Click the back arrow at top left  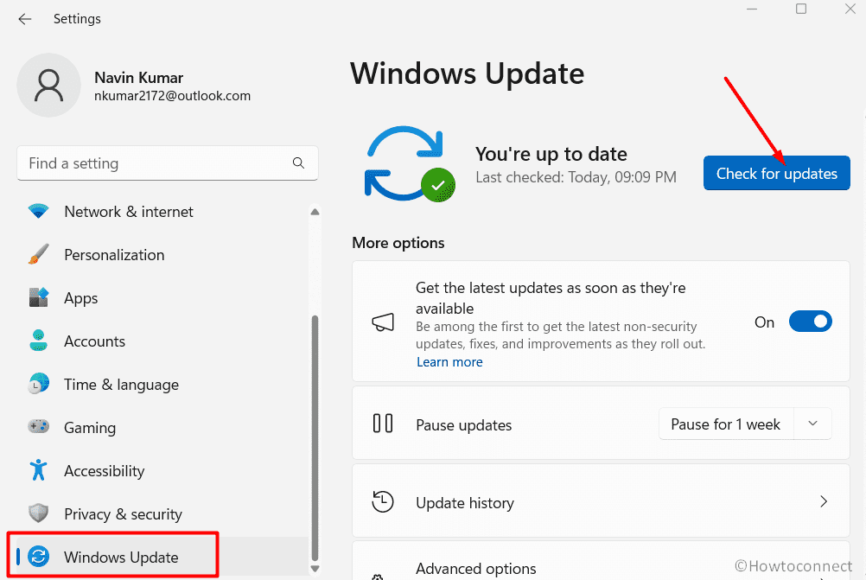[24, 18]
